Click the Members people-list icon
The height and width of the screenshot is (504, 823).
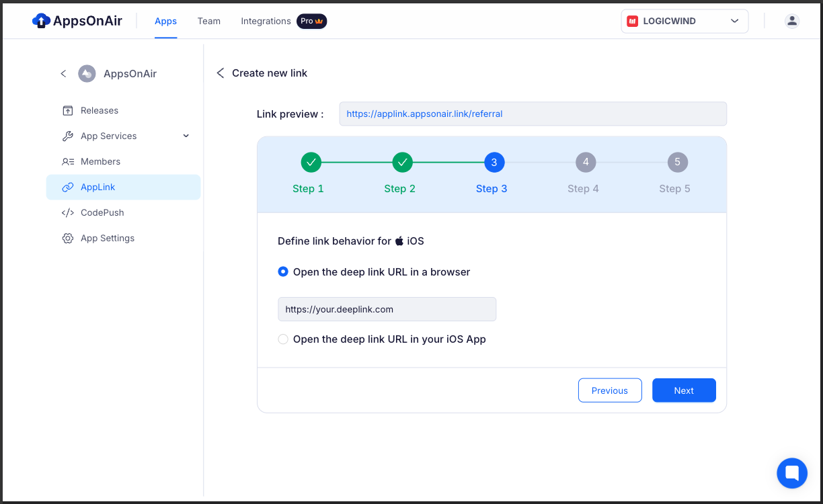[68, 161]
